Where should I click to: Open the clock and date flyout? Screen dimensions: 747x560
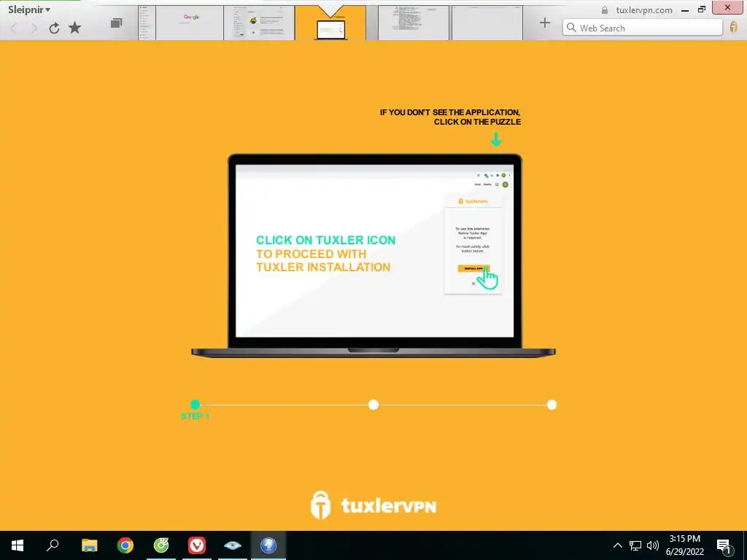point(684,545)
